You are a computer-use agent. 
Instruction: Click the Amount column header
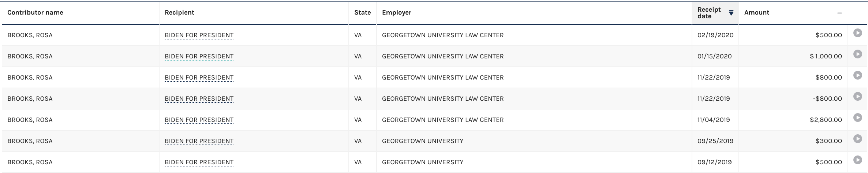click(757, 13)
